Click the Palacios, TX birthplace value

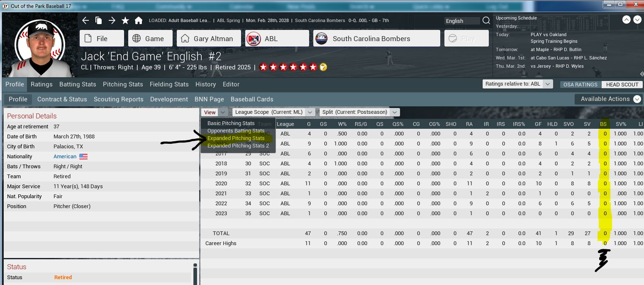click(x=68, y=147)
